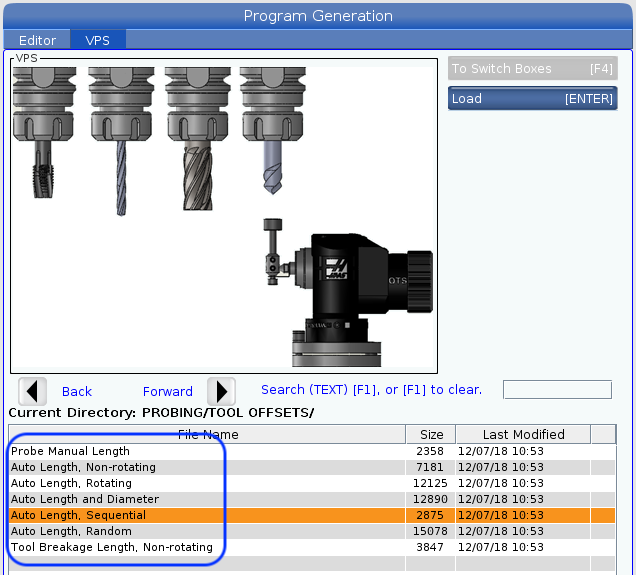Click the Back left arrow icon

pyautogui.click(x=33, y=391)
